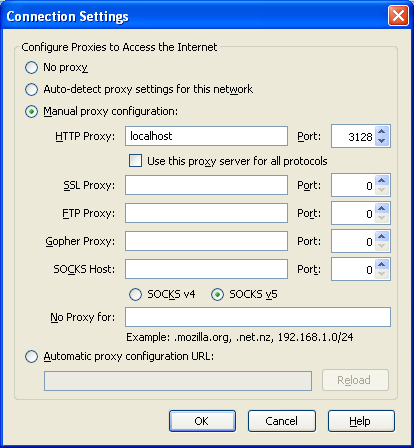Confirm settings with the OK button
This screenshot has width=414, height=448.
point(202,421)
